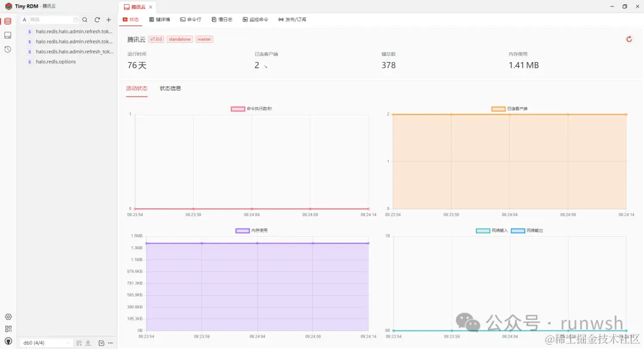The width and height of the screenshot is (644, 349).
Task: Open the GitHub link icon
Action: pos(8,341)
